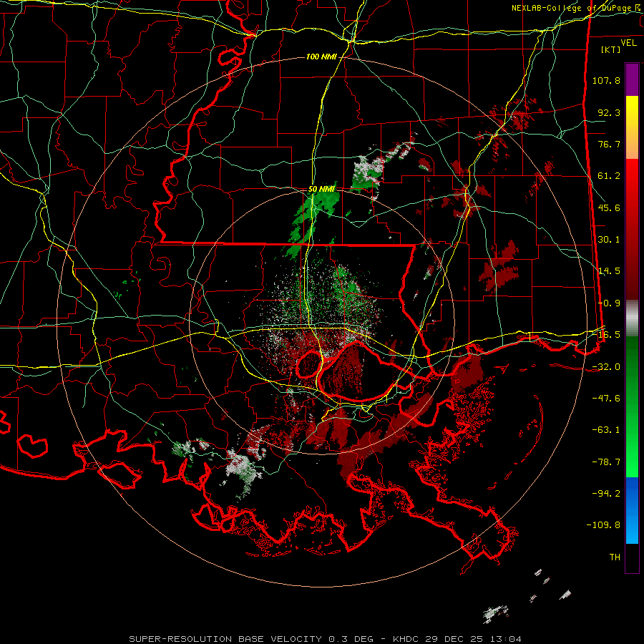Click the -63.1 velocity scale value

pos(606,430)
